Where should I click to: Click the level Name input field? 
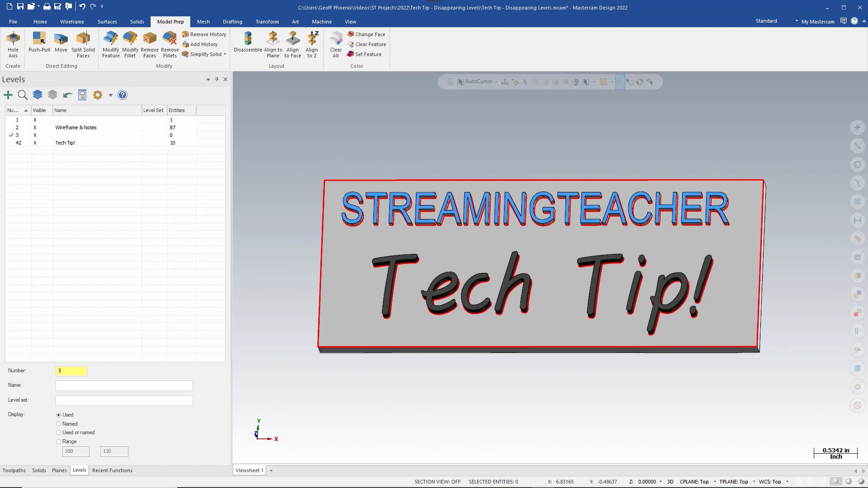(x=124, y=385)
